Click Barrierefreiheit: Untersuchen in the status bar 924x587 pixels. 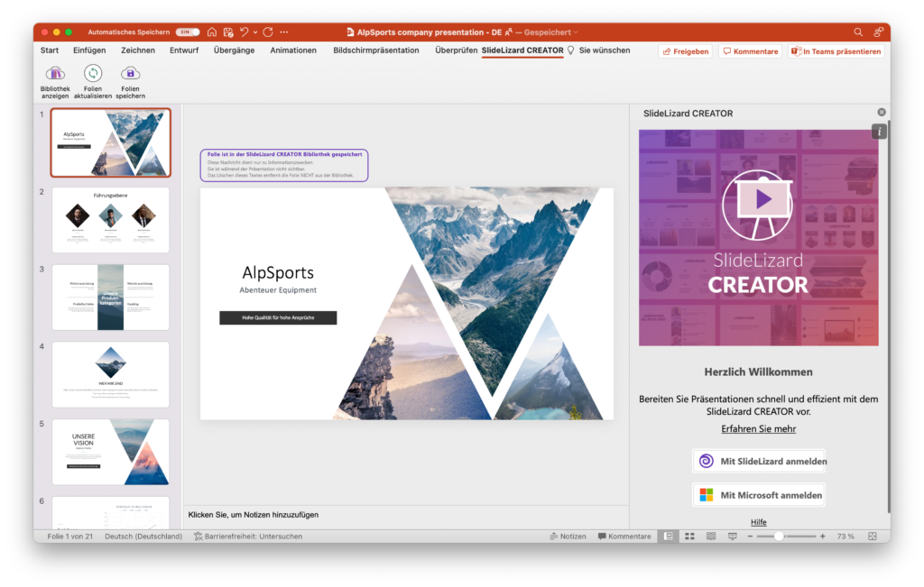[x=248, y=537]
